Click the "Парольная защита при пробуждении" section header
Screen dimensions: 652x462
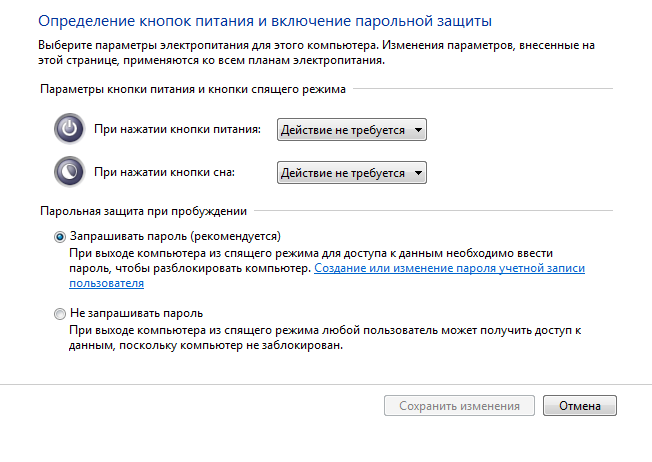pos(143,211)
